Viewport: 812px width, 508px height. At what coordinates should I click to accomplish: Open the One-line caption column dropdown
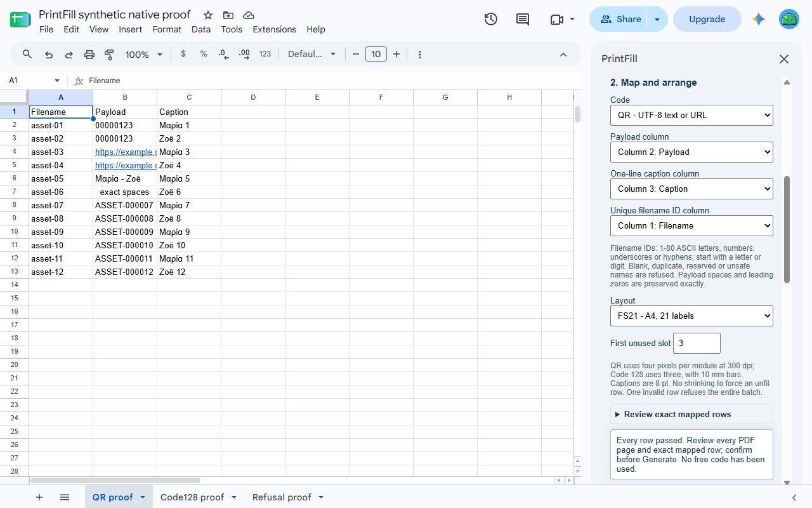pos(691,189)
